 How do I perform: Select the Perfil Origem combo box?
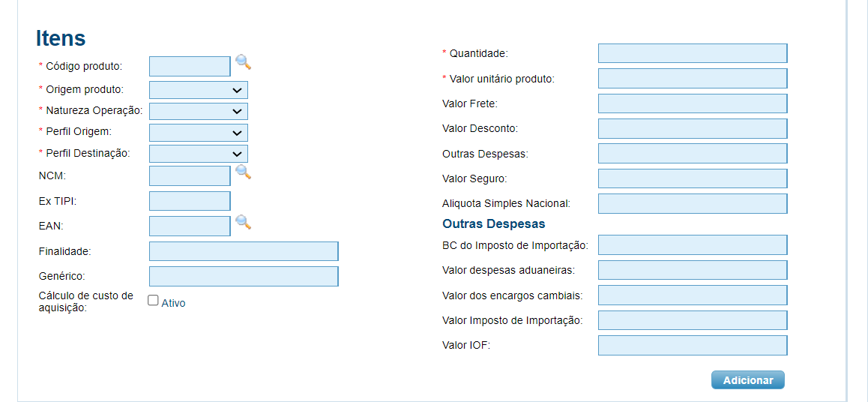[199, 132]
